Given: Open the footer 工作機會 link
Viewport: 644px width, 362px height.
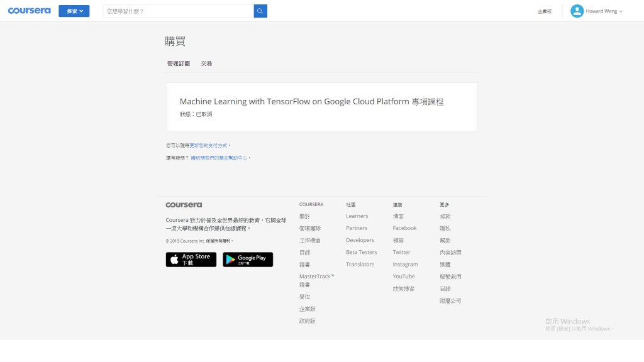Looking at the screenshot, I should (309, 241).
